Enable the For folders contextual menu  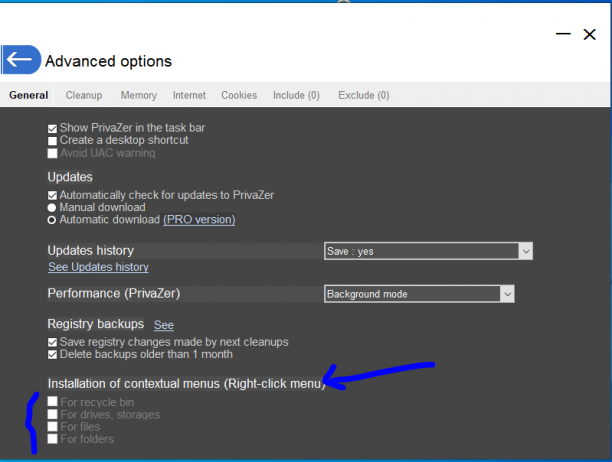(52, 439)
